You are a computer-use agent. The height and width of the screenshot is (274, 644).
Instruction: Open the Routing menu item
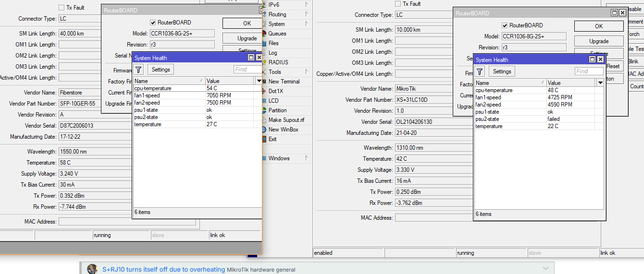point(277,14)
